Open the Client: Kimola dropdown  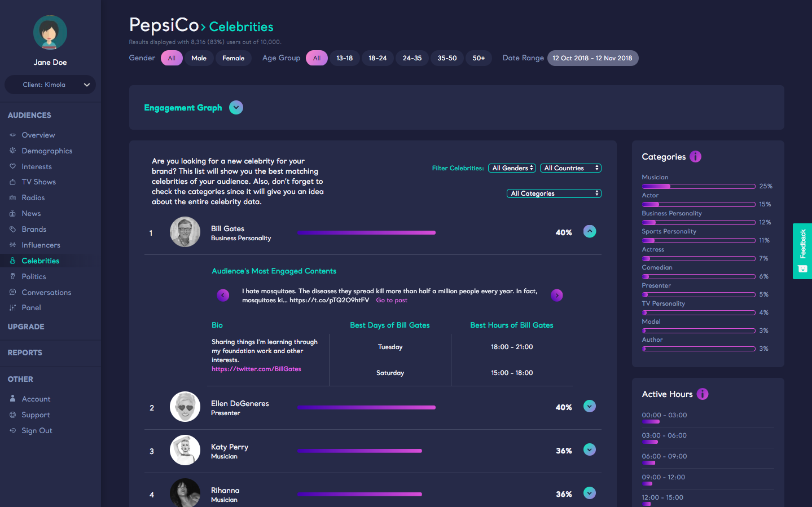point(50,85)
